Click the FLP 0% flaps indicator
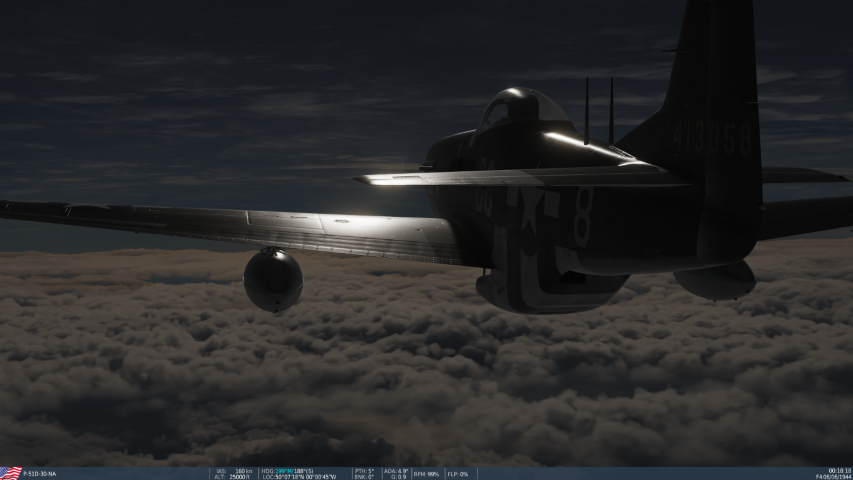 [x=456, y=474]
